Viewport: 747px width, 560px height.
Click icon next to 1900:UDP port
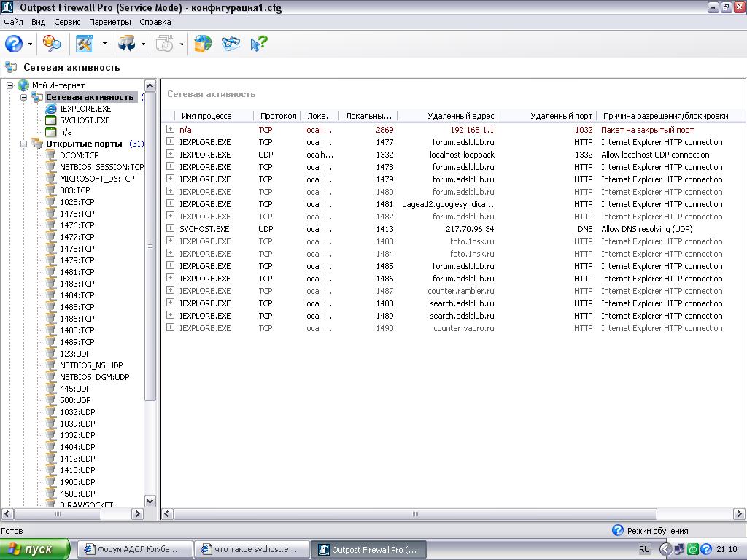pyautogui.click(x=51, y=482)
